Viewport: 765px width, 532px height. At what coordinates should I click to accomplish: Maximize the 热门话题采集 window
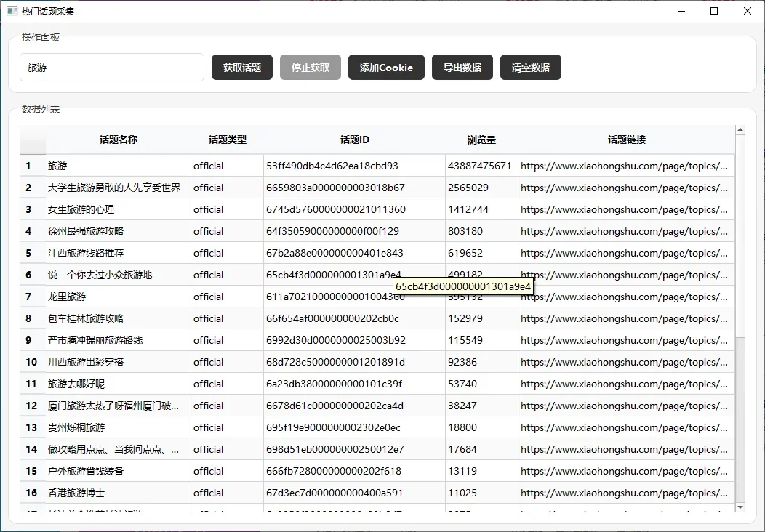coord(714,11)
